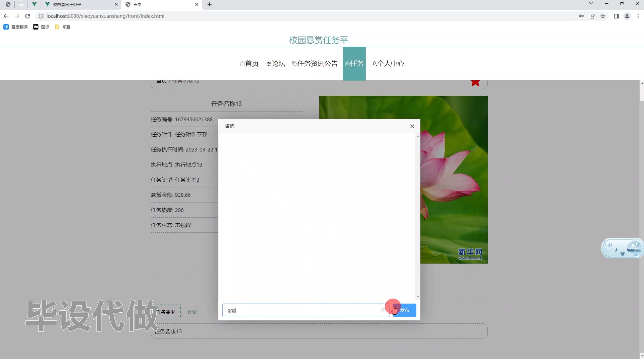
Task: Click the chat message input field
Action: [x=302, y=311]
